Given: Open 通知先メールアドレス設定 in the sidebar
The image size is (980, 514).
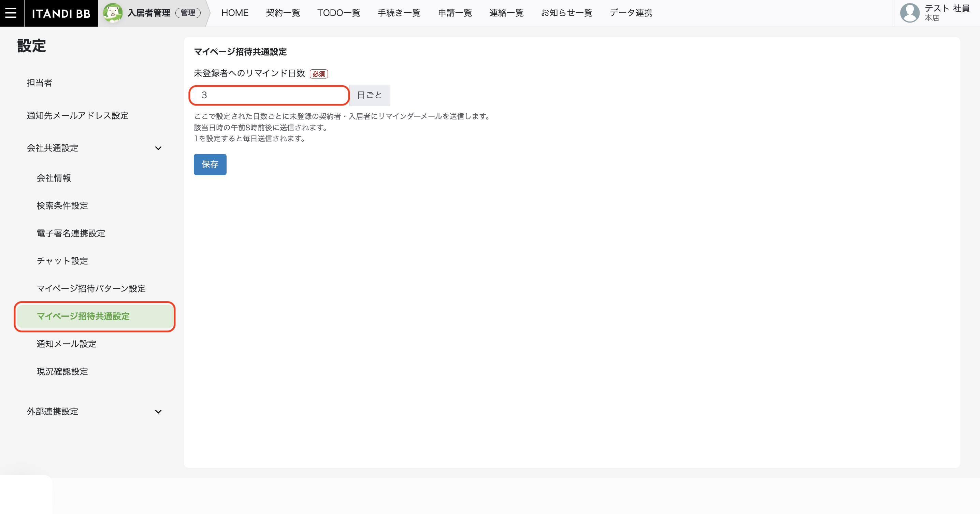Looking at the screenshot, I should (77, 116).
